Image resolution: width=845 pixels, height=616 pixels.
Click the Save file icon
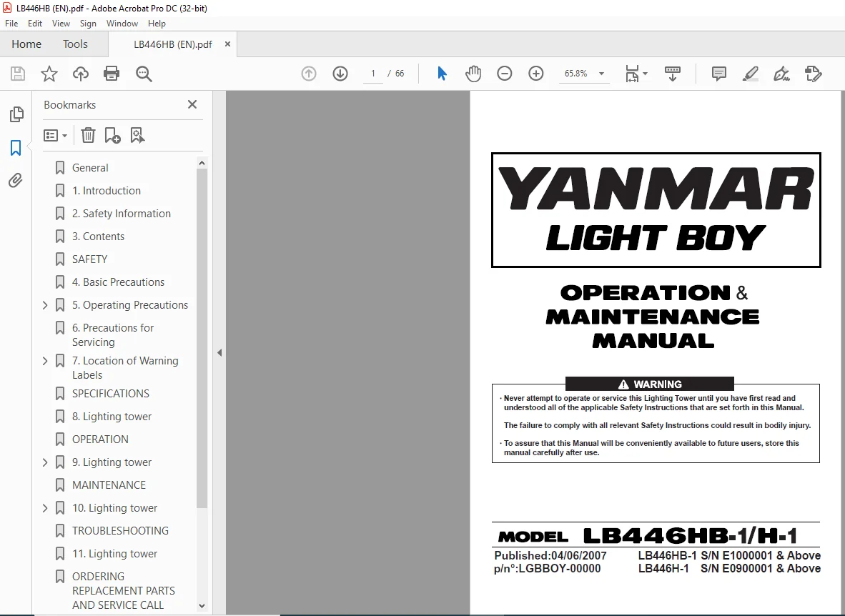coord(18,74)
